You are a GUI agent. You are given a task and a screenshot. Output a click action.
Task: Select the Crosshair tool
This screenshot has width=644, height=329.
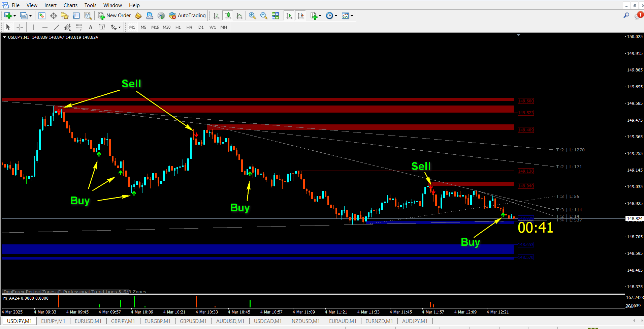coord(20,27)
